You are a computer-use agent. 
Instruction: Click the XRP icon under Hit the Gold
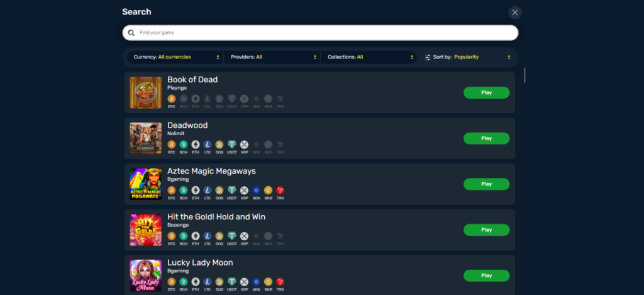pos(245,236)
